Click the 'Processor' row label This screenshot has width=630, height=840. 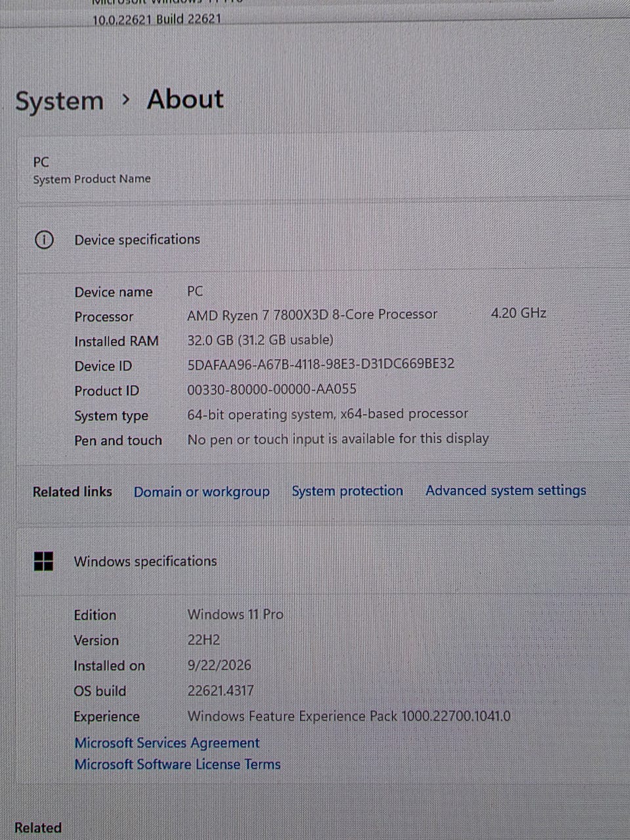pyautogui.click(x=104, y=317)
